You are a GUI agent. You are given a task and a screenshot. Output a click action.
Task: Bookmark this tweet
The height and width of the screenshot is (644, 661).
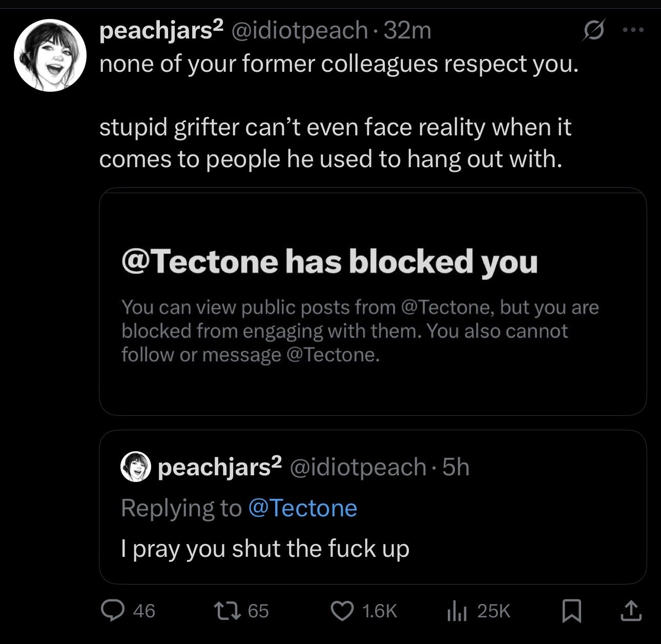click(x=570, y=611)
